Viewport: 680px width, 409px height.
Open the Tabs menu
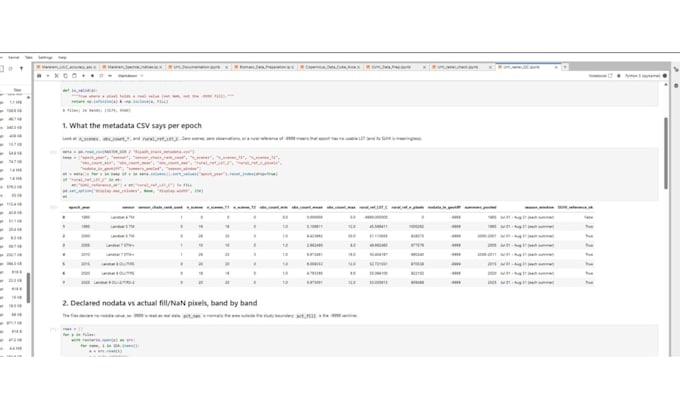[x=29, y=57]
